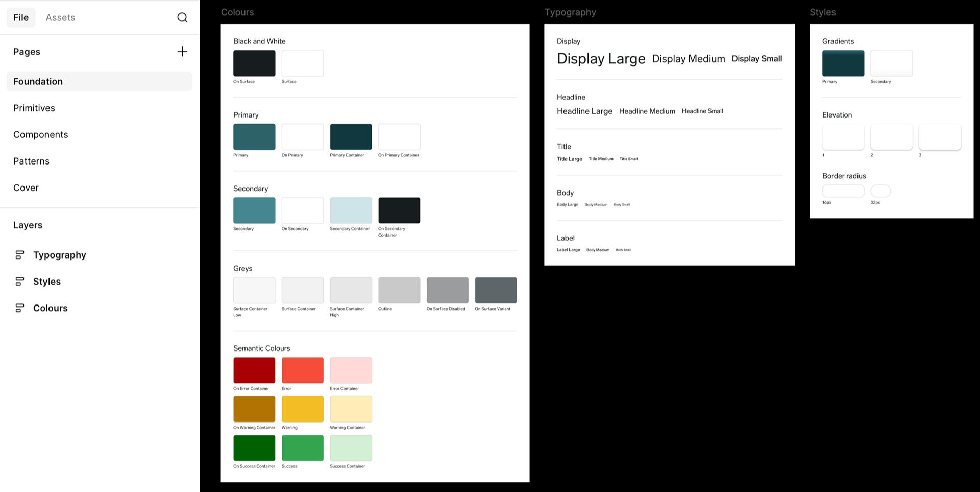Switch to the Assets tab

coord(60,18)
